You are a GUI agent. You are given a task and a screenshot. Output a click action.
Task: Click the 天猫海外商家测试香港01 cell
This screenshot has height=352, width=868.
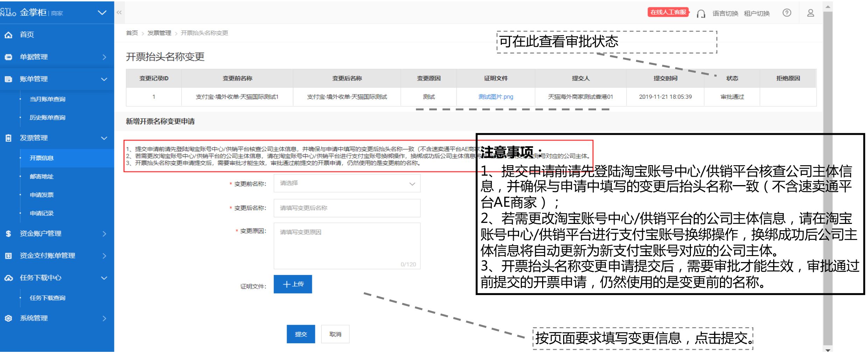pyautogui.click(x=581, y=97)
